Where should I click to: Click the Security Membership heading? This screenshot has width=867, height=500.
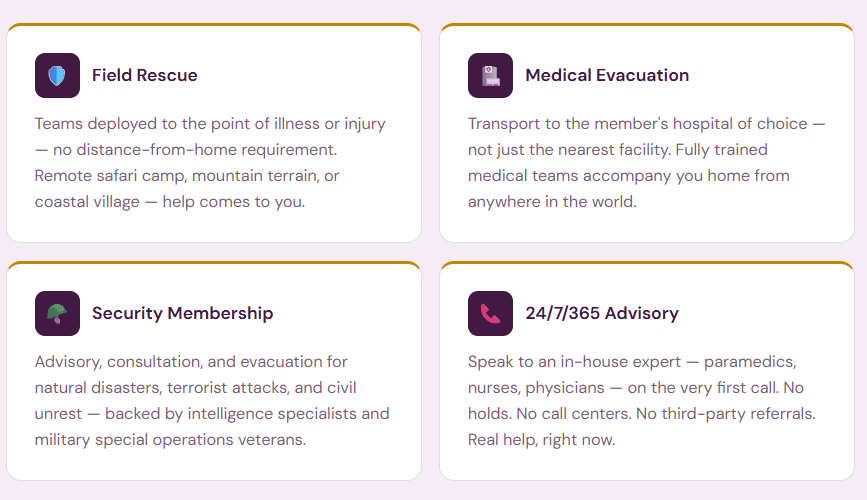point(182,313)
